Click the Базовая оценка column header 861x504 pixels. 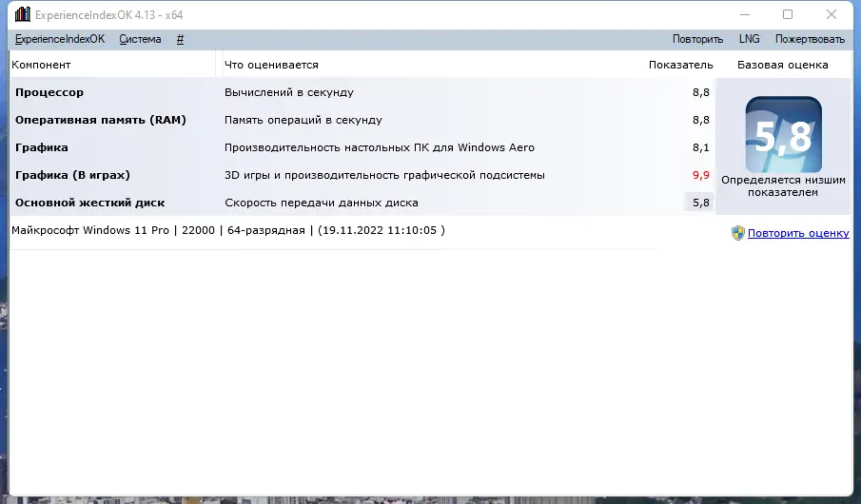(x=782, y=65)
